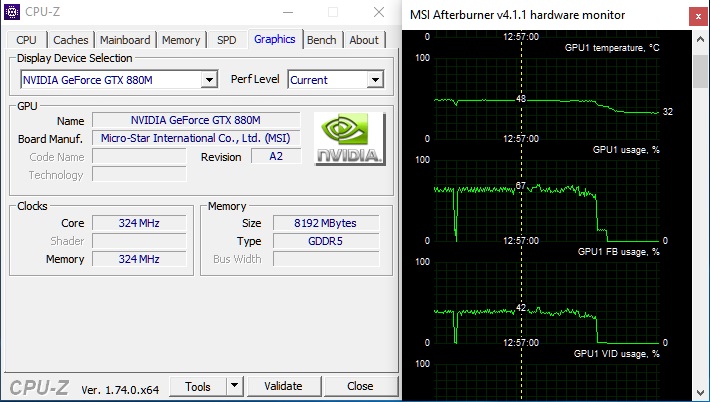
Task: Click the NVIDIA GeForce GTX 880M device combo box
Action: (x=119, y=80)
